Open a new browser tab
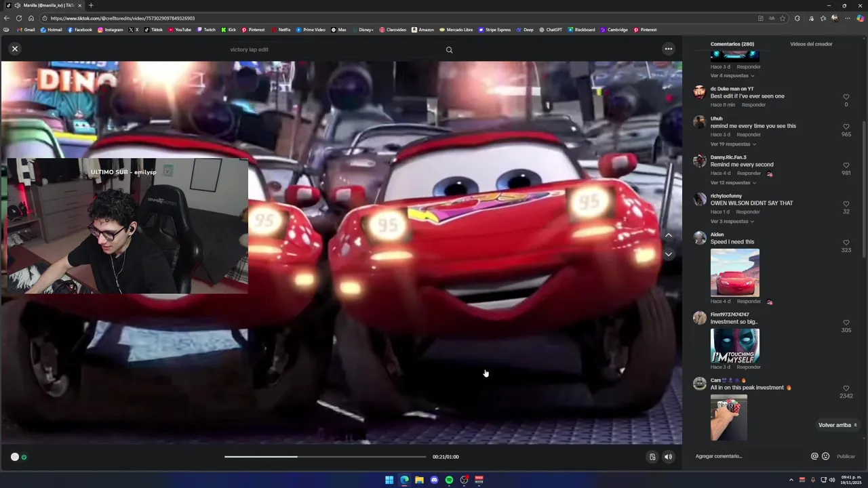 pos(91,5)
